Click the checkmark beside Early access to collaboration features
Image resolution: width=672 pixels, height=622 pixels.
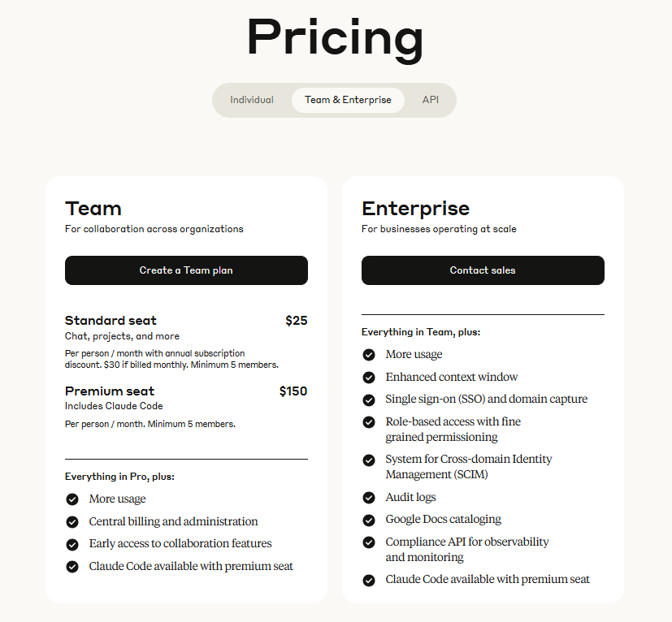tap(72, 543)
